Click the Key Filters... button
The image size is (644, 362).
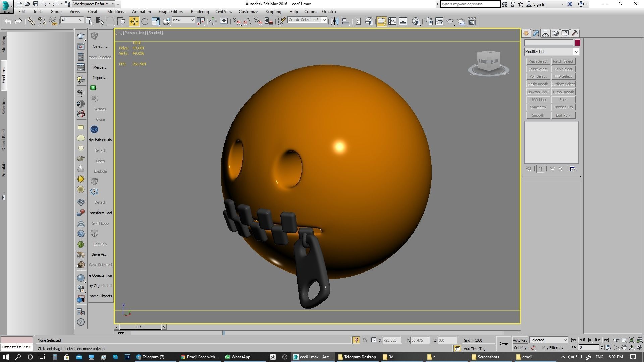coord(552,348)
